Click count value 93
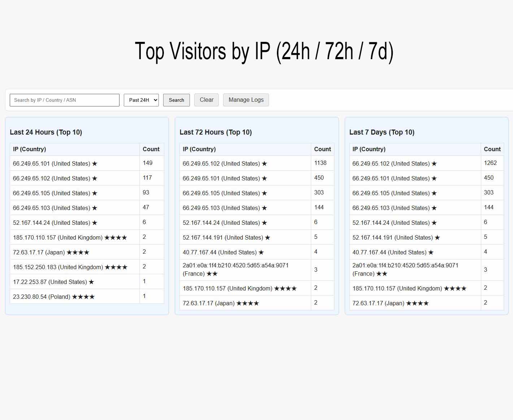 tap(146, 193)
